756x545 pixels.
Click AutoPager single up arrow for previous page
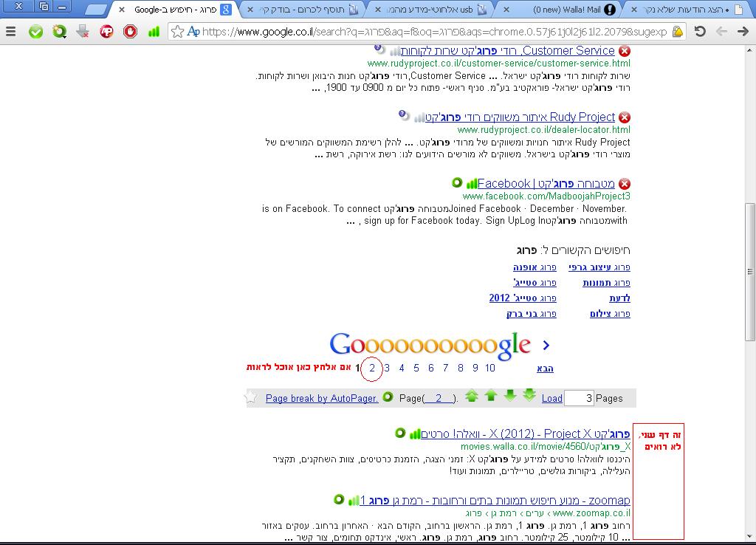click(491, 396)
